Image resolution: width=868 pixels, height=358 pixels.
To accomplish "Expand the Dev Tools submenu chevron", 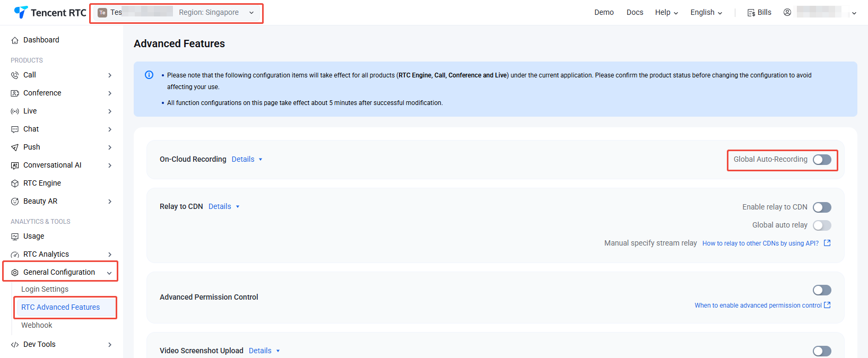I will pos(110,345).
